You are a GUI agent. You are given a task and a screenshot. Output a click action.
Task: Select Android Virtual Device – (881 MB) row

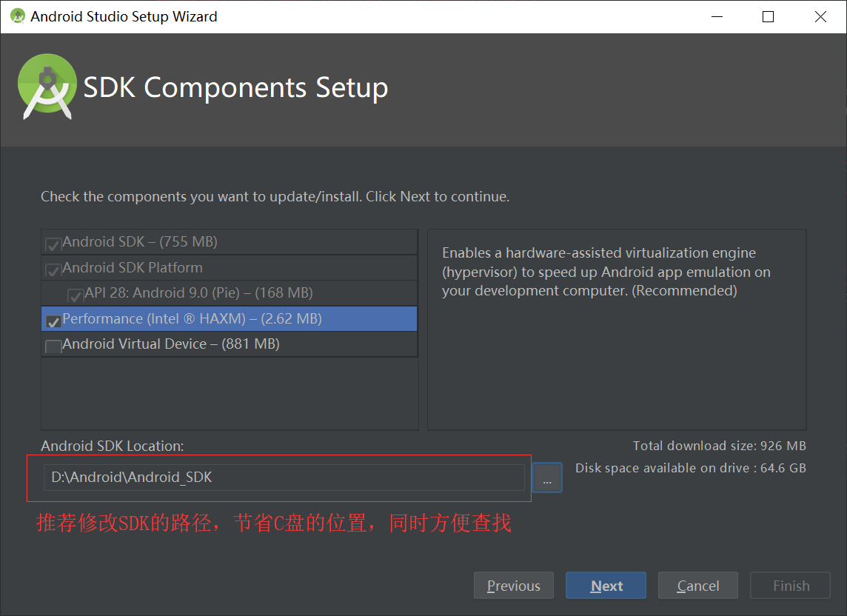coord(229,344)
